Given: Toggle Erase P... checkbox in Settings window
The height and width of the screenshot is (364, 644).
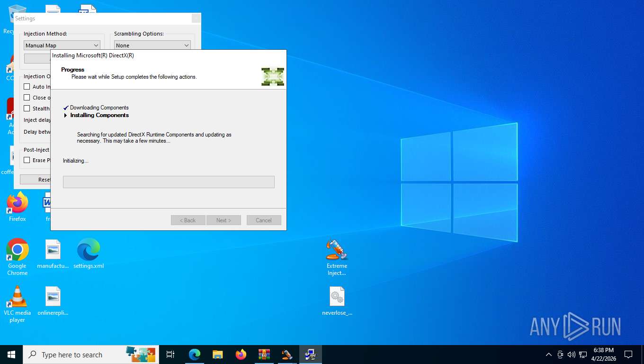Looking at the screenshot, I should [27, 160].
